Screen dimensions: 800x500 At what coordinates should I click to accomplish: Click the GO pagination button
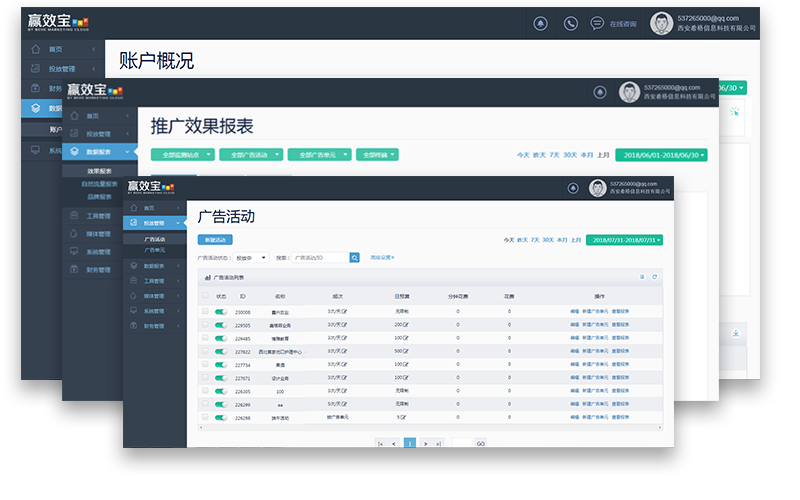(x=480, y=443)
